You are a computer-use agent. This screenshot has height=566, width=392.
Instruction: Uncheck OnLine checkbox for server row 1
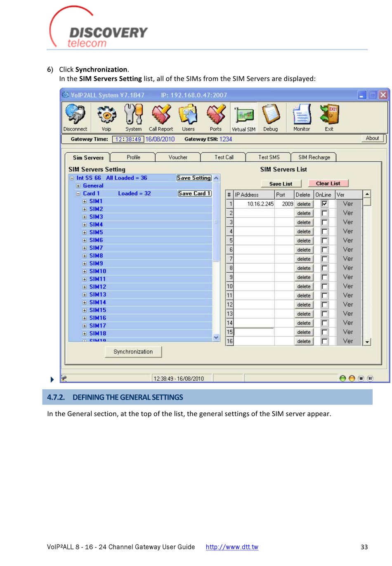pyautogui.click(x=325, y=204)
